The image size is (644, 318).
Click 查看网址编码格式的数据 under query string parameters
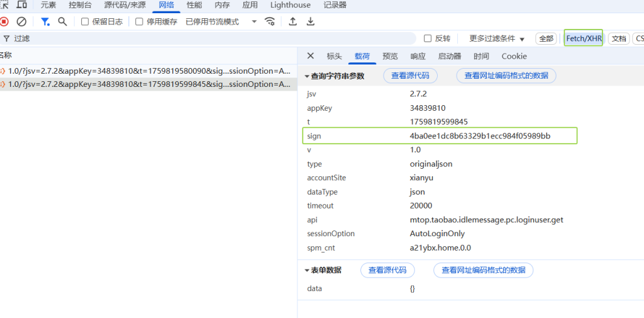pyautogui.click(x=506, y=76)
